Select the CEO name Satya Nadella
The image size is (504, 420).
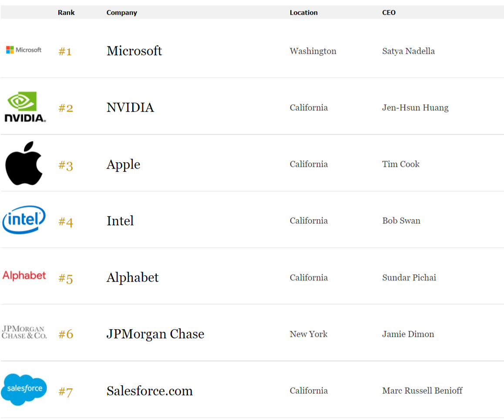pyautogui.click(x=408, y=51)
